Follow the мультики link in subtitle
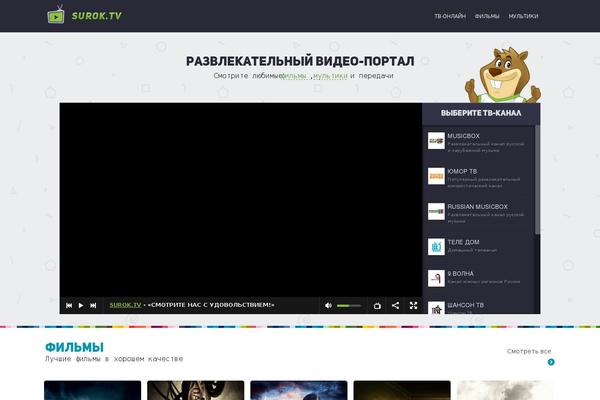600x400 pixels. [x=330, y=76]
